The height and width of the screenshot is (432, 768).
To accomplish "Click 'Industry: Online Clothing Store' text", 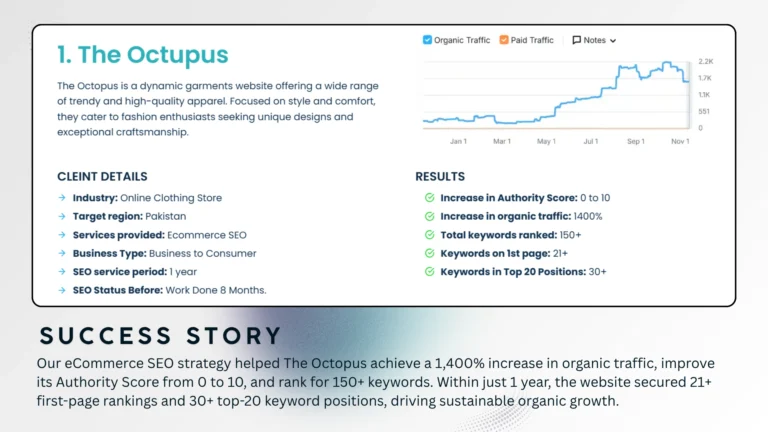I will (x=147, y=198).
